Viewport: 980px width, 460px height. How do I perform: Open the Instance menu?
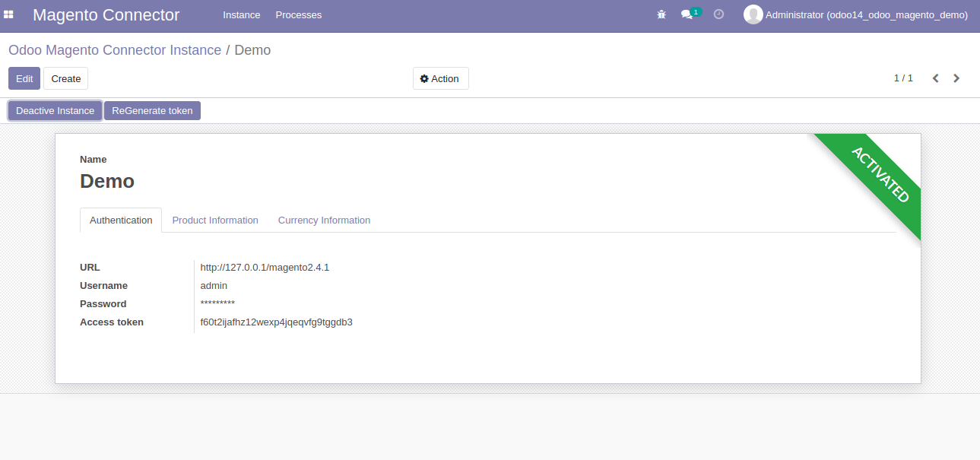[241, 14]
